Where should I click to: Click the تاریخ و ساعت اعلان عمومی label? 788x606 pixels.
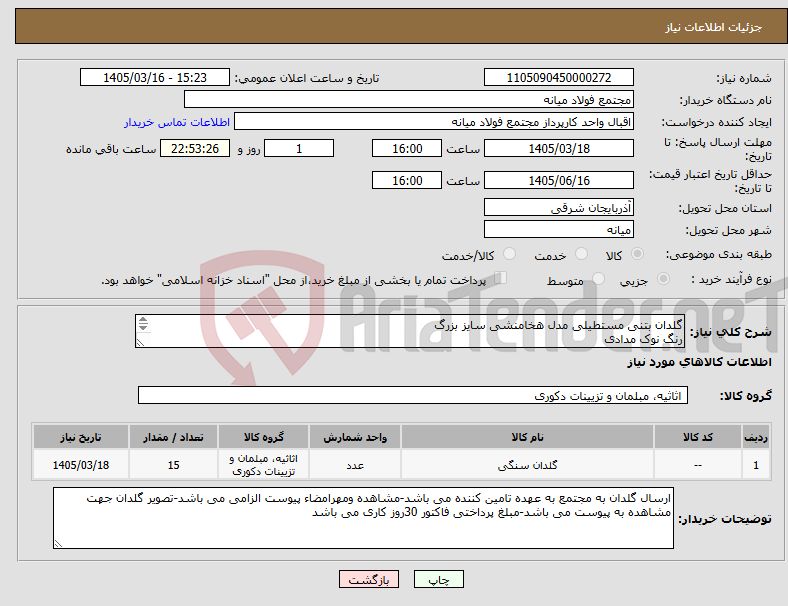coord(307,78)
